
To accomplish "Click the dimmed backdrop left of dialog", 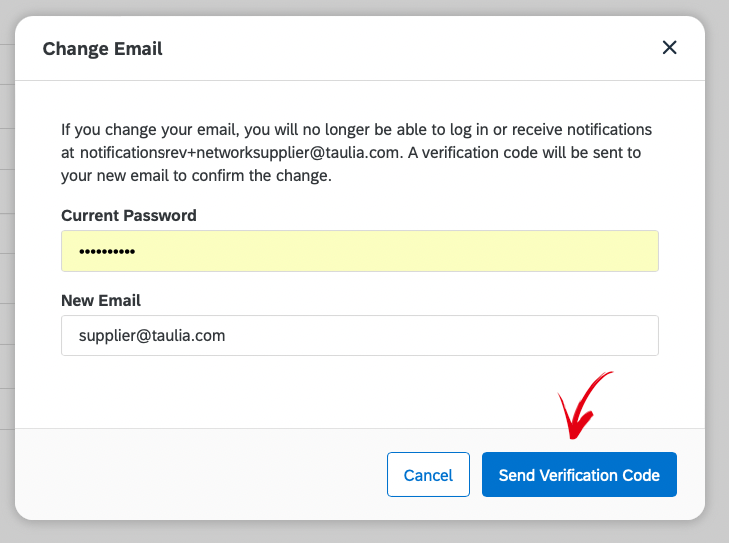I will [7, 270].
